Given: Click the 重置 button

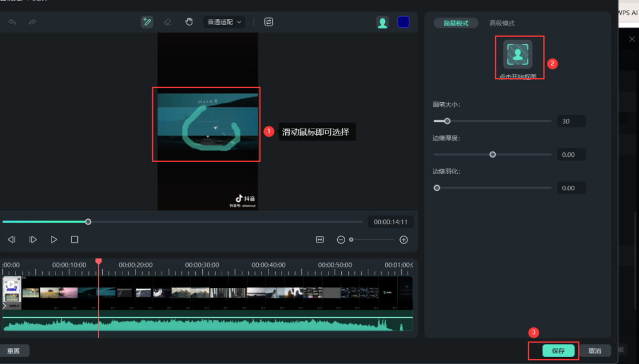Looking at the screenshot, I should pos(14,351).
